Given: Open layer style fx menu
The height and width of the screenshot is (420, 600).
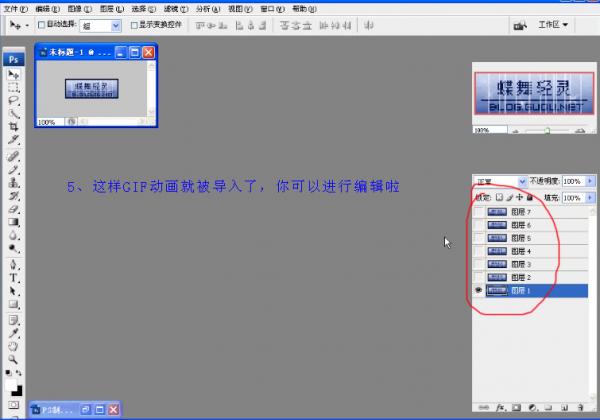Looking at the screenshot, I should (501, 408).
